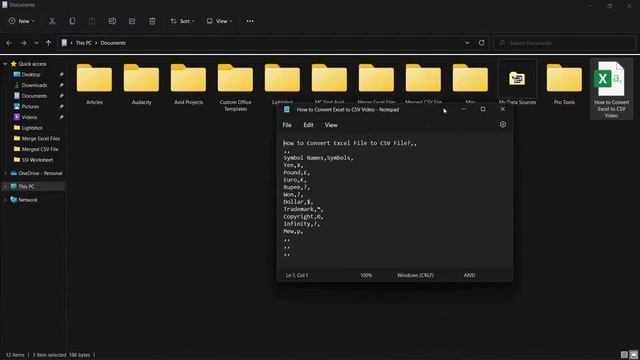
Task: Click the Search Documents field
Action: 564,43
